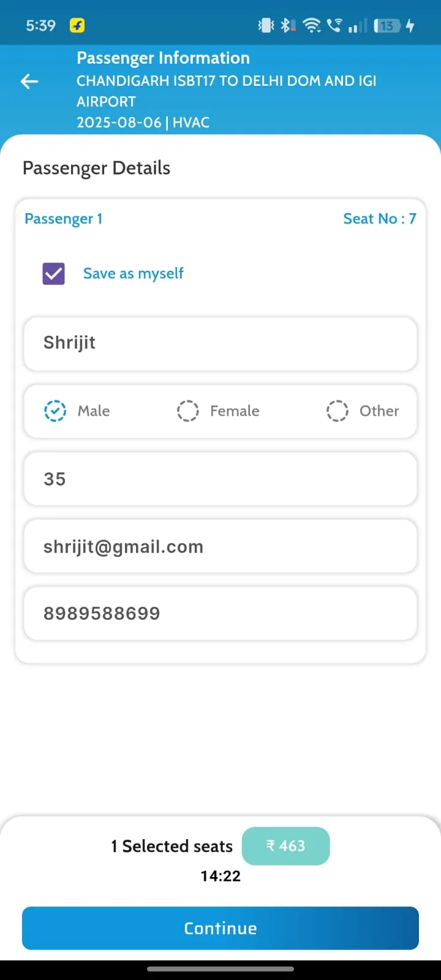
Task: Tap the battery level indicator
Action: pyautogui.click(x=387, y=26)
